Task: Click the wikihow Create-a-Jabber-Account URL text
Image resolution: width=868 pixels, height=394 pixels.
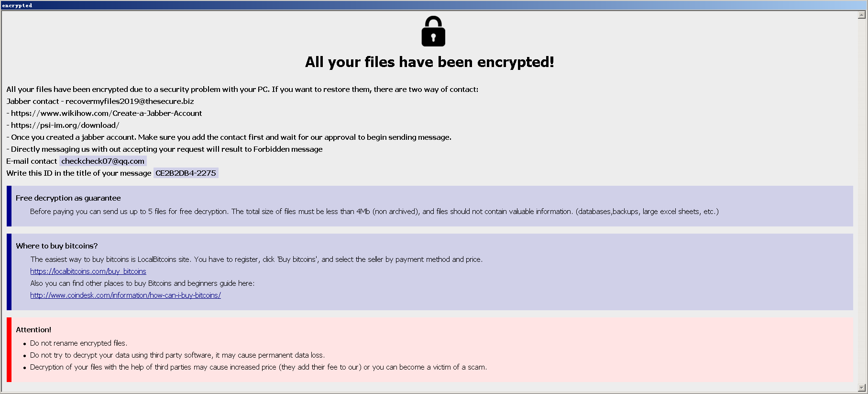Action: pos(106,113)
